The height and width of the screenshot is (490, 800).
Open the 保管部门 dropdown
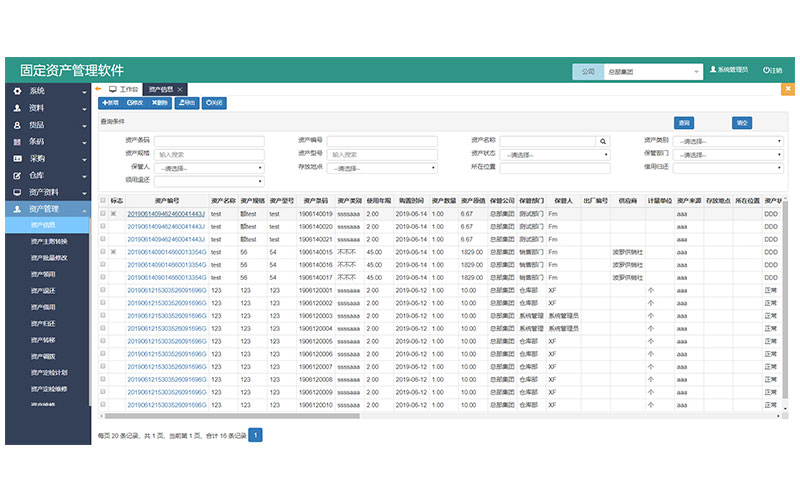click(x=728, y=155)
